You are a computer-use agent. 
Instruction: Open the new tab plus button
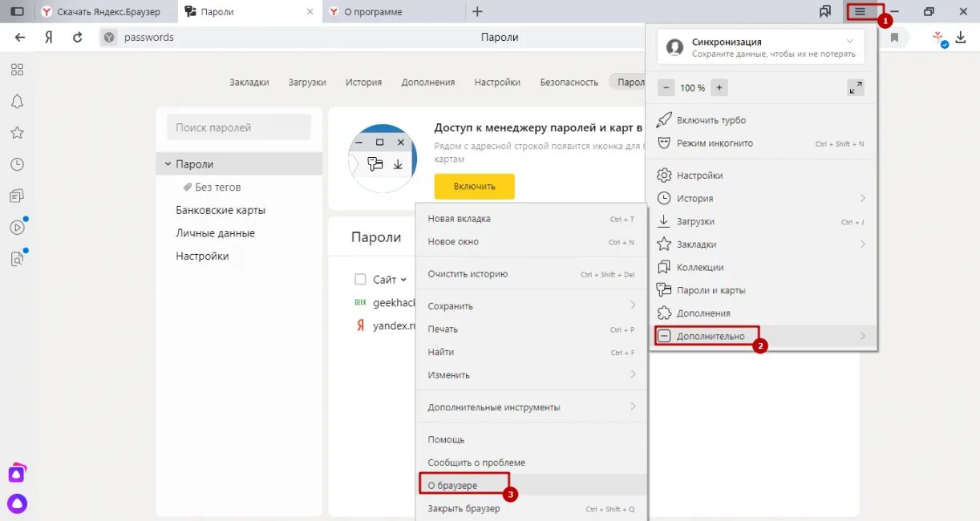477,11
